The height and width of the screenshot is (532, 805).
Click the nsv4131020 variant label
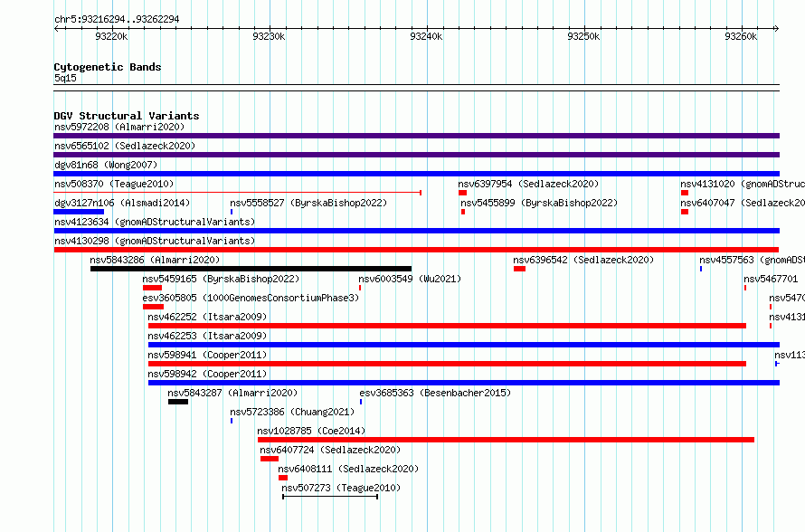coord(743,184)
